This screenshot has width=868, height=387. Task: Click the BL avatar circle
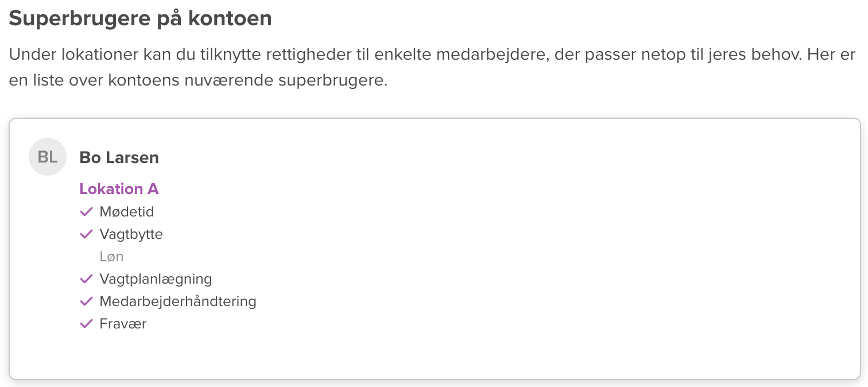(x=48, y=157)
